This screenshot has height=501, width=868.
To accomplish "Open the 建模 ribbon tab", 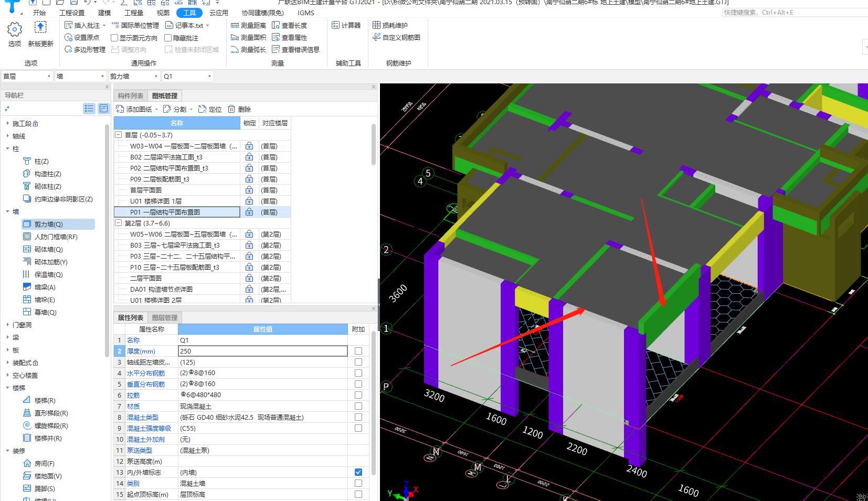I will point(104,13).
